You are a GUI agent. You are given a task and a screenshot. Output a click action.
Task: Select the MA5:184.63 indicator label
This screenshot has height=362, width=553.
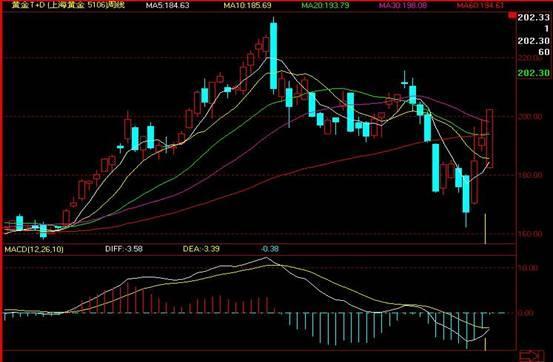[x=167, y=5]
